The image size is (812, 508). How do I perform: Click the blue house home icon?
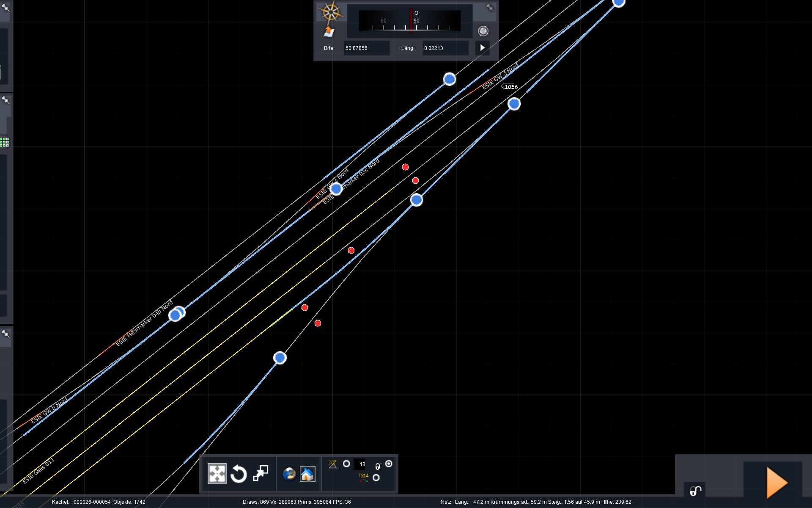tap(307, 474)
